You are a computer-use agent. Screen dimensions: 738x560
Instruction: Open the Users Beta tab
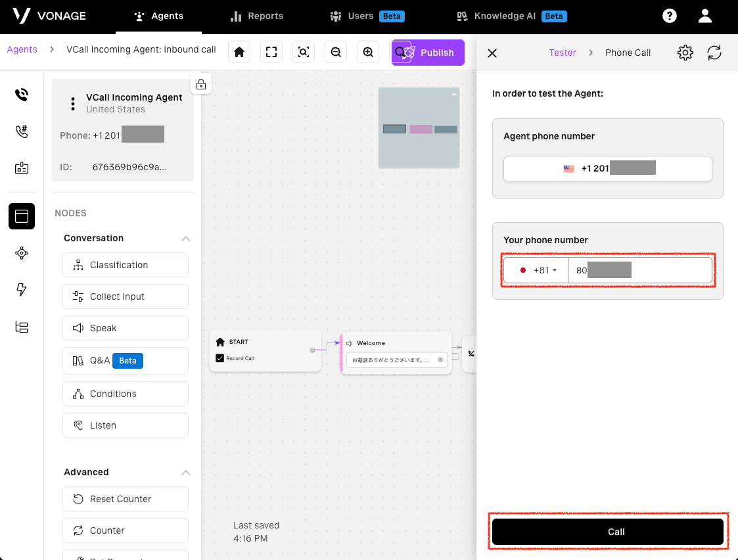[x=367, y=16]
